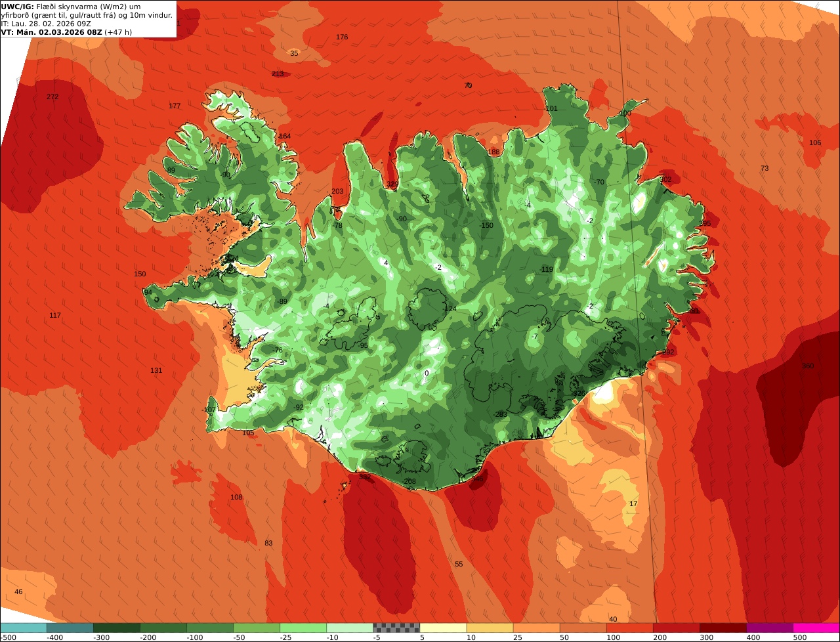The height and width of the screenshot is (642, 840).
Task: Click the map value '46'
Action: pyautogui.click(x=18, y=592)
